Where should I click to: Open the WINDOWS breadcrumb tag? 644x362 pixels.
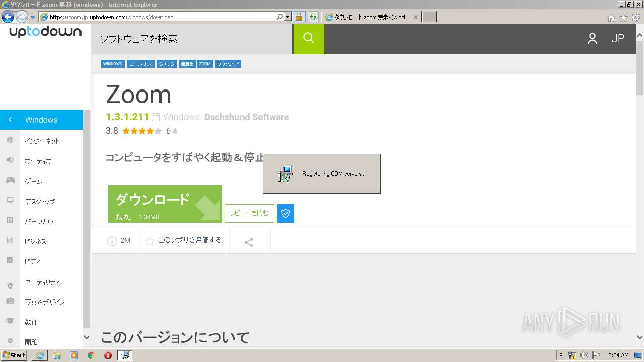113,64
